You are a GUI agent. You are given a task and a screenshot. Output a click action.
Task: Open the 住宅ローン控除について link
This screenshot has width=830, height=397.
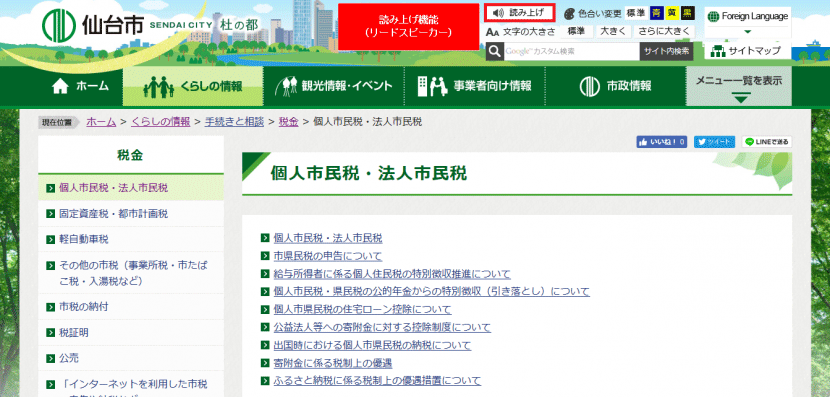pyautogui.click(x=363, y=310)
